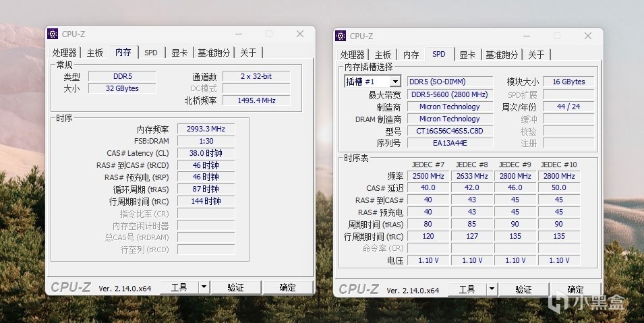Click the EA13A44E serial number field
644x323 pixels.
(450, 143)
